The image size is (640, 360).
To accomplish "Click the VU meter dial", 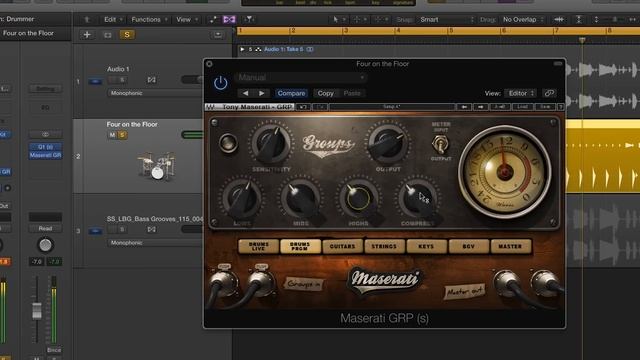I will click(505, 172).
